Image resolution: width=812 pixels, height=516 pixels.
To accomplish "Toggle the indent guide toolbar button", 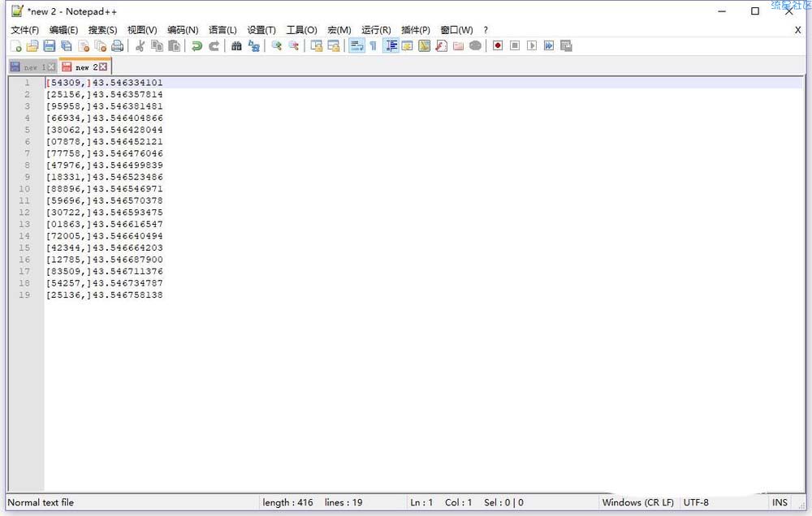I will 391,46.
